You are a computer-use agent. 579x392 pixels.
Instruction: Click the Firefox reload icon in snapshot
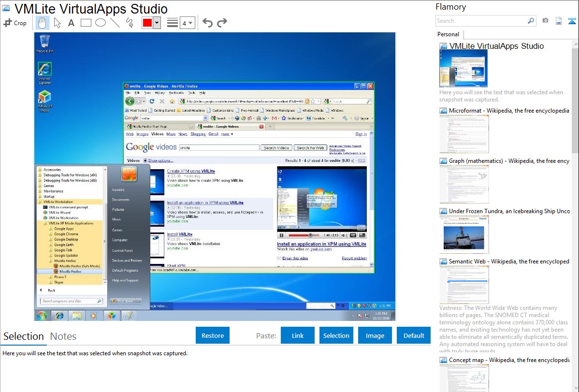click(152, 101)
